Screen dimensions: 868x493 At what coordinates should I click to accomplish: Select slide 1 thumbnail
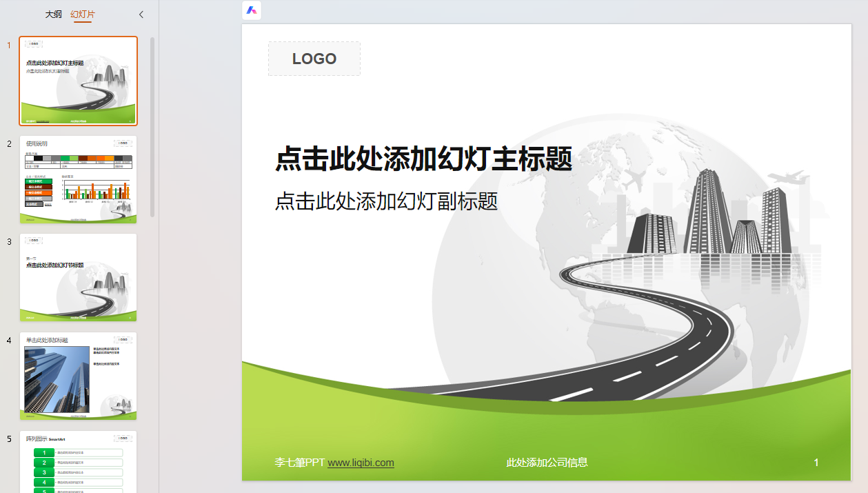79,81
